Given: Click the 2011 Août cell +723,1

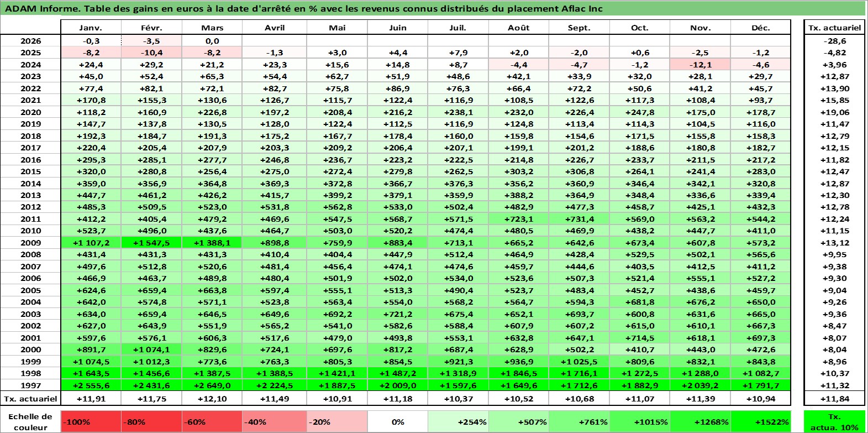Looking at the screenshot, I should pyautogui.click(x=519, y=219).
